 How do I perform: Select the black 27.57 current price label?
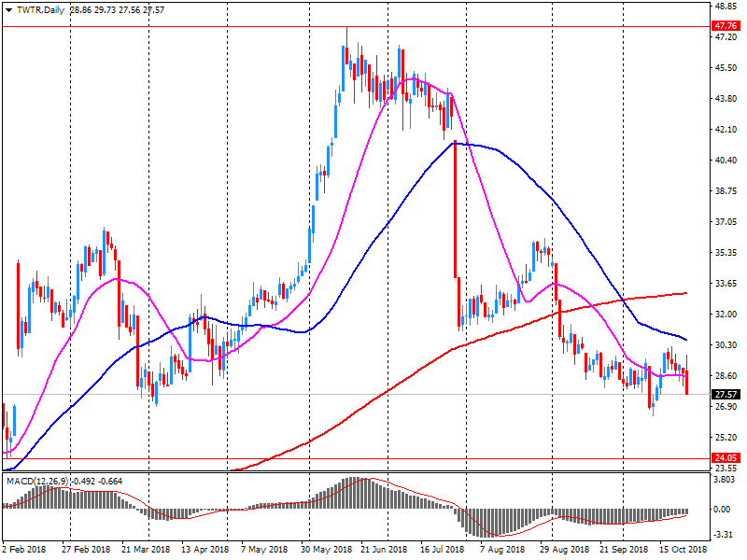[x=726, y=394]
